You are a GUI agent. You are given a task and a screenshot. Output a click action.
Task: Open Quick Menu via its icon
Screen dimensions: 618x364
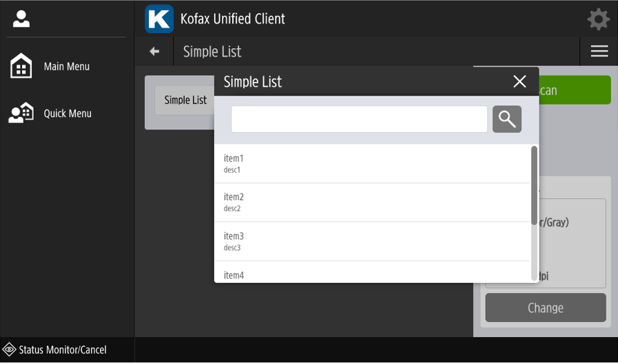[x=21, y=113]
